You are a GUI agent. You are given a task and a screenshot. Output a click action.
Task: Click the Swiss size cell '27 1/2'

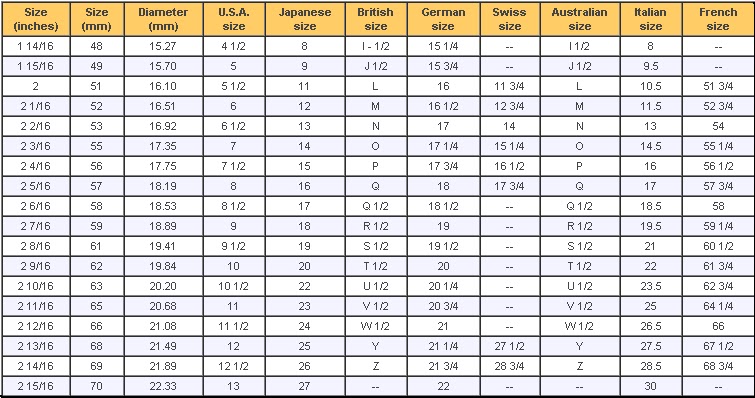[509, 346]
